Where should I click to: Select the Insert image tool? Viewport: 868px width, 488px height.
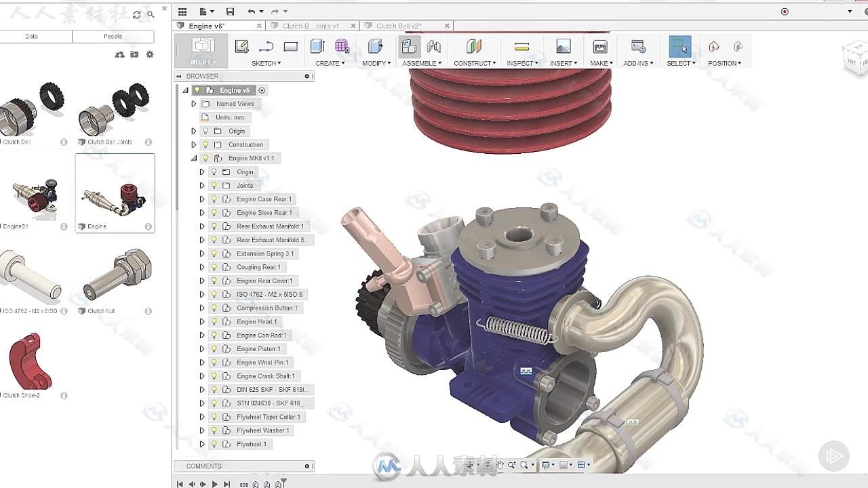pos(563,46)
